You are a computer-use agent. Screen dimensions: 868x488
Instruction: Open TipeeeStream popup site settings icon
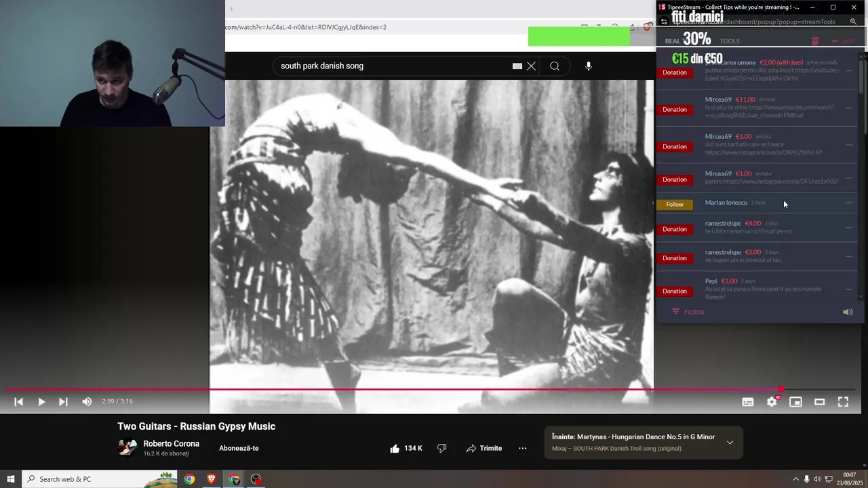point(664,22)
